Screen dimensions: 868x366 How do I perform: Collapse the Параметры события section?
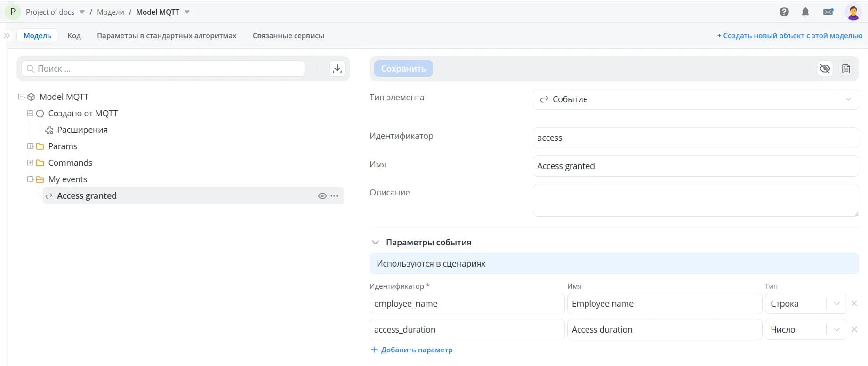tap(375, 242)
